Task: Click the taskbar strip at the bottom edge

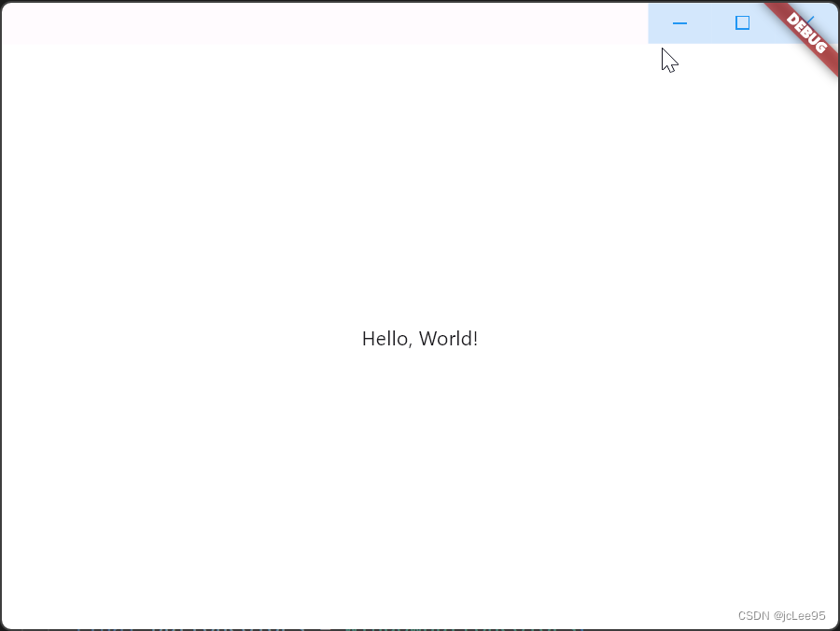Action: tap(420, 628)
